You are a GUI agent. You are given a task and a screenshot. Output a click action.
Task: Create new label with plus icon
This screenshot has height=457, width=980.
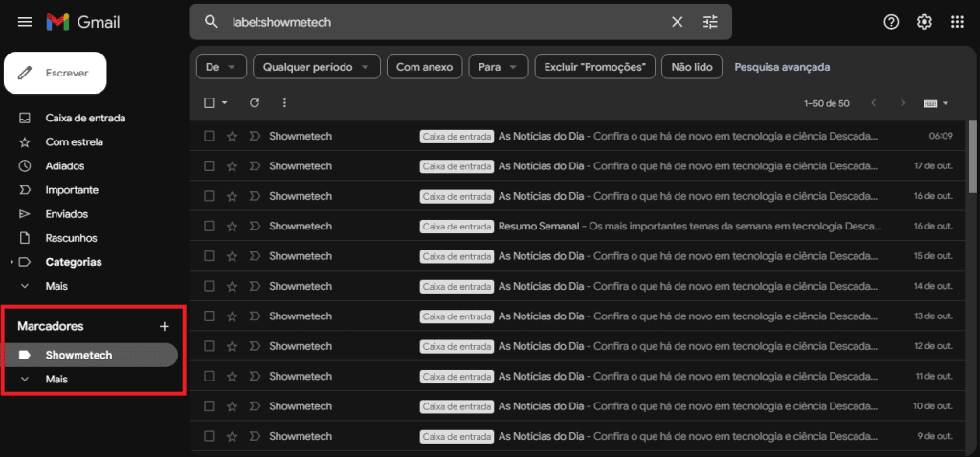point(165,326)
